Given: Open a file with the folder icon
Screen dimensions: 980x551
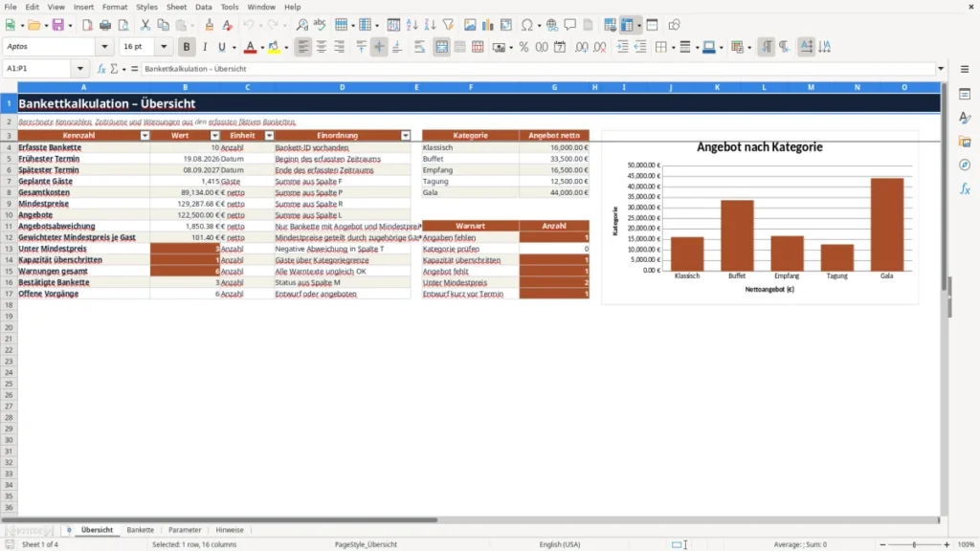Looking at the screenshot, I should 33,25.
